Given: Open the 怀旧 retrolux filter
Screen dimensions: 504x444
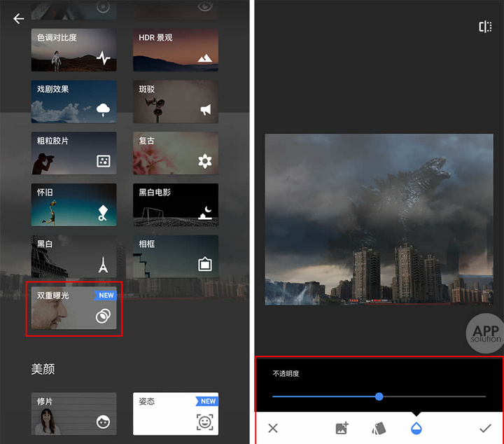Looking at the screenshot, I should [73, 204].
